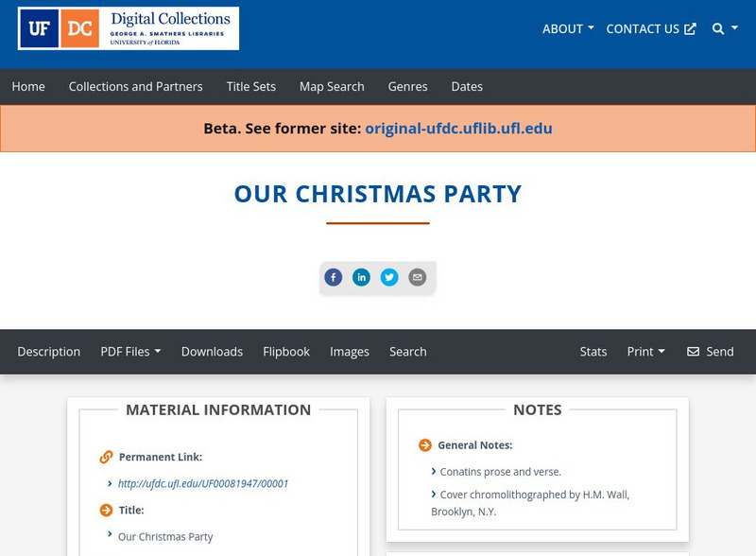Click the Permanent Link chain icon
Viewport: 756px width, 556px height.
[106, 458]
